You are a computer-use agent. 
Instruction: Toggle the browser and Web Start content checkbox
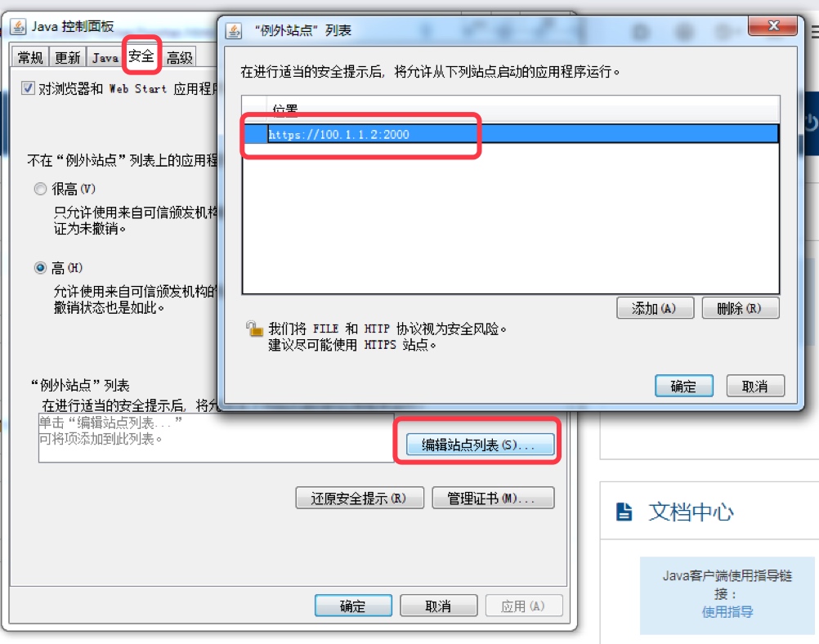point(29,87)
